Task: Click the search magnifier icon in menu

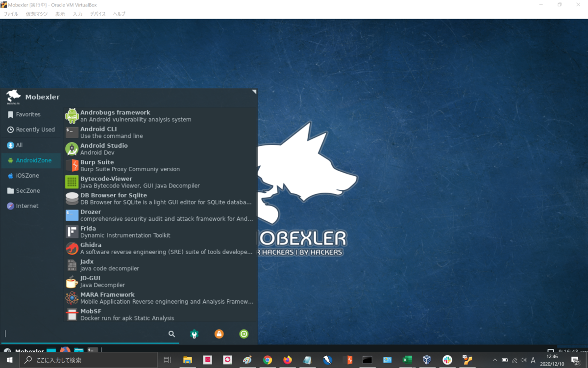Action: point(172,334)
